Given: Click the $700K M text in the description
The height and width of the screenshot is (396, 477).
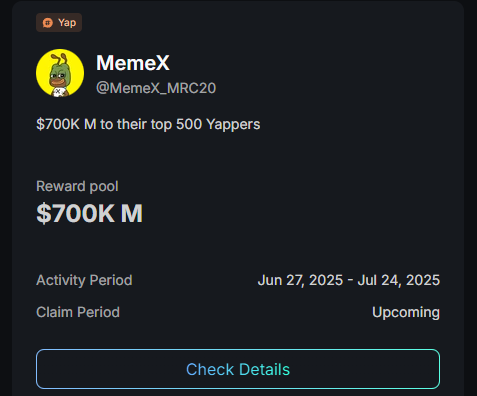Looking at the screenshot, I should tap(66, 125).
